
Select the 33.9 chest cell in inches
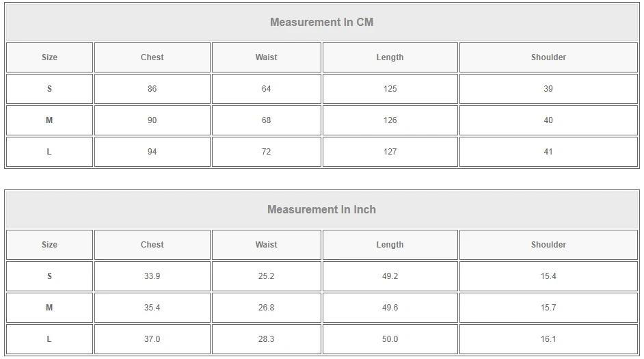coord(152,276)
